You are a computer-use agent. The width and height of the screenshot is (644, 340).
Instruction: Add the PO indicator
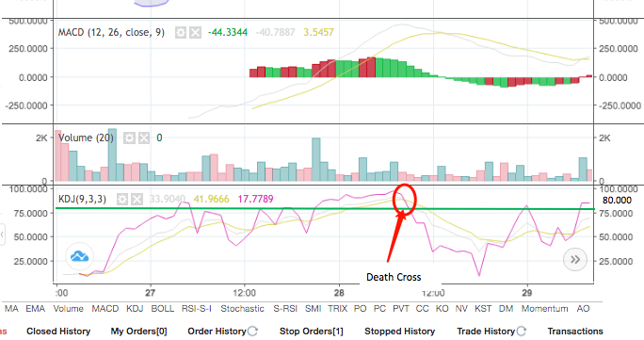pyautogui.click(x=361, y=309)
